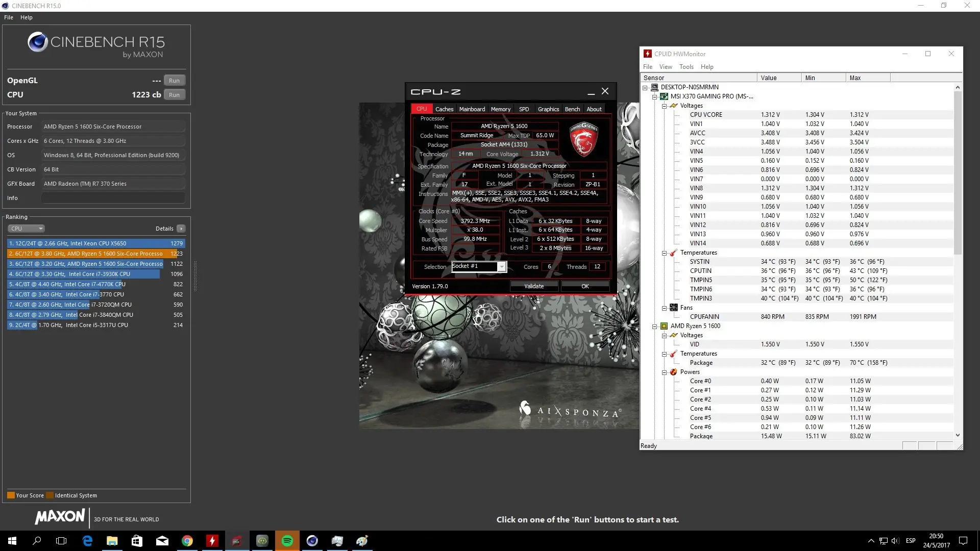Collapse AMD Ryzen 5 1600 node
The height and width of the screenshot is (551, 980).
(655, 327)
